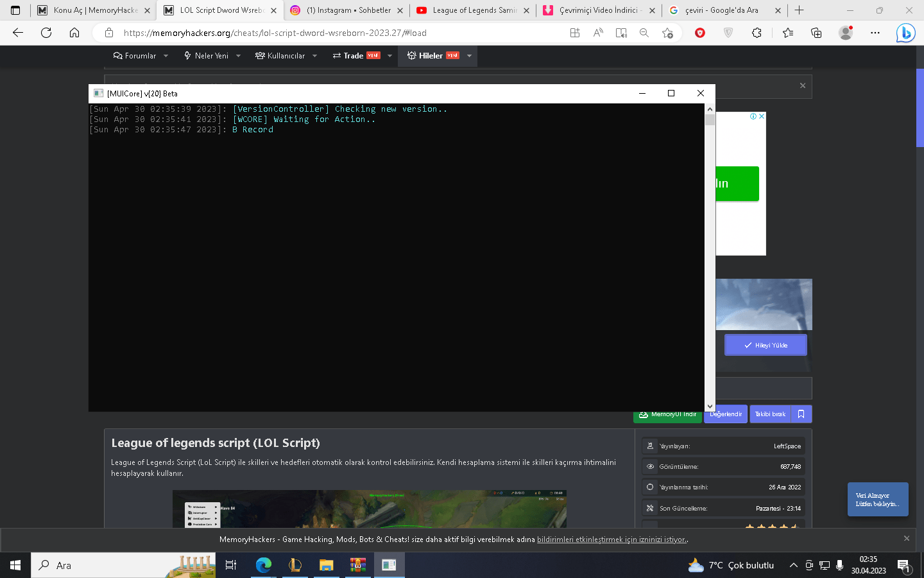The width and height of the screenshot is (924, 578).
Task: Add this page to favorites
Action: (667, 33)
